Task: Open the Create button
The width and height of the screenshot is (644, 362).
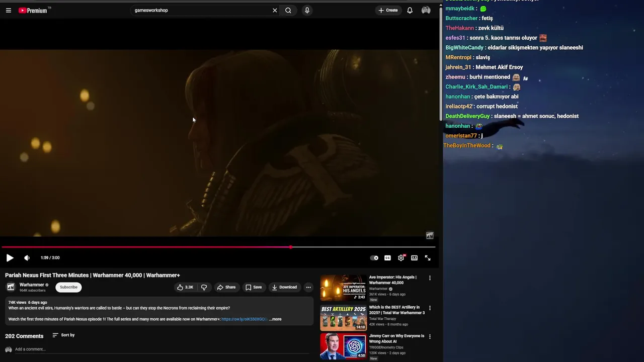Action: (x=388, y=10)
